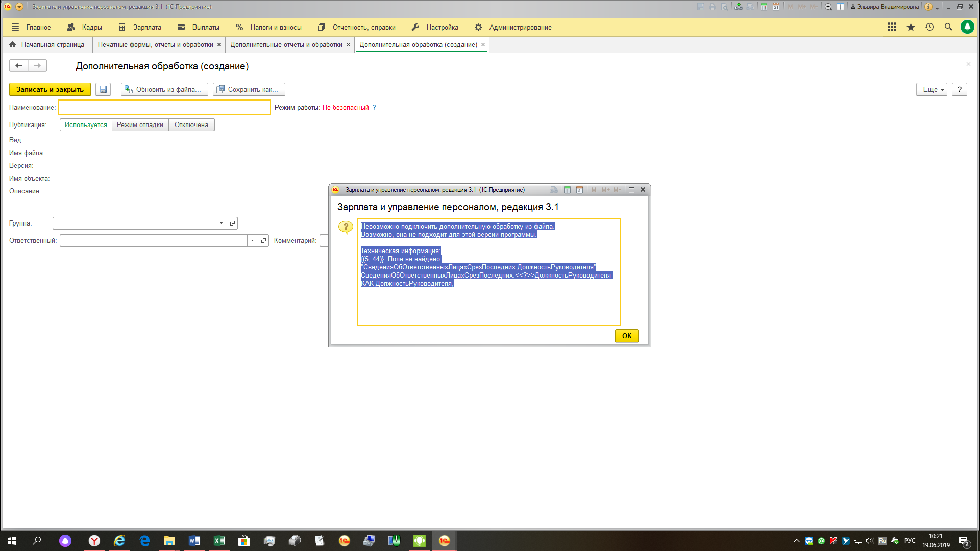The image size is (980, 551).
Task: Open the Выплаты menu section
Action: (x=199, y=27)
